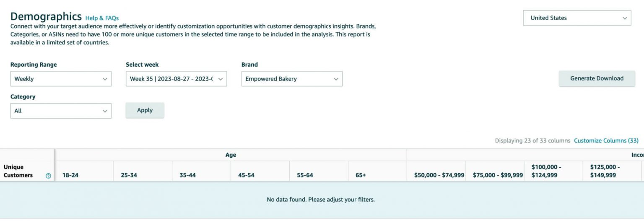Select the 35-44 age column header
The image size is (644, 221).
187,175
